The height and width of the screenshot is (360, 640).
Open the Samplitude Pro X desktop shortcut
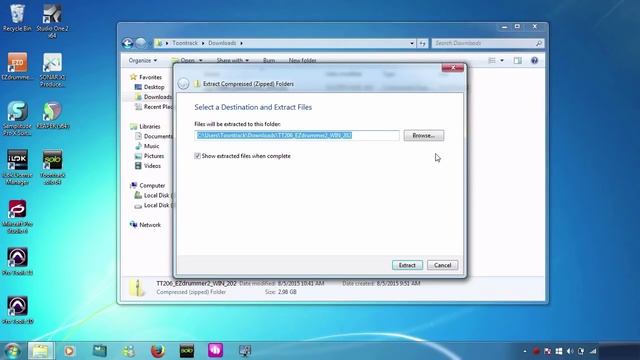(x=17, y=118)
